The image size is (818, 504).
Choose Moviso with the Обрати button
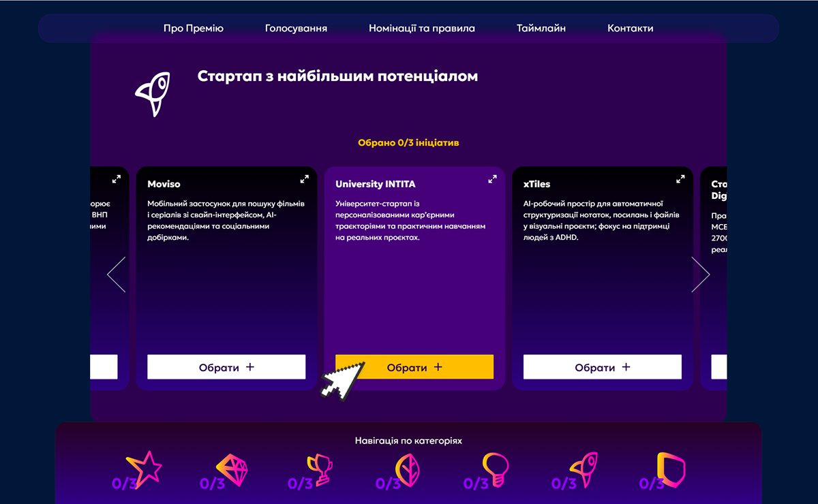(x=226, y=367)
